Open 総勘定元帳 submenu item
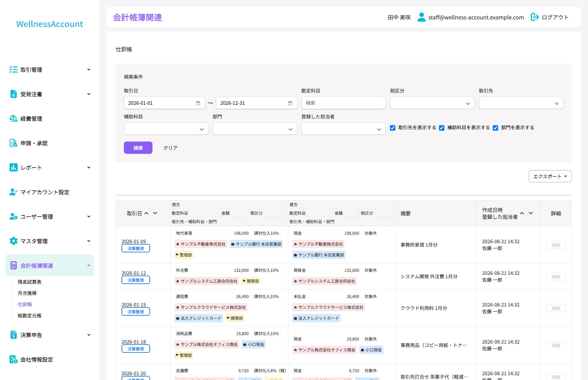The image size is (588, 380). pyautogui.click(x=30, y=316)
